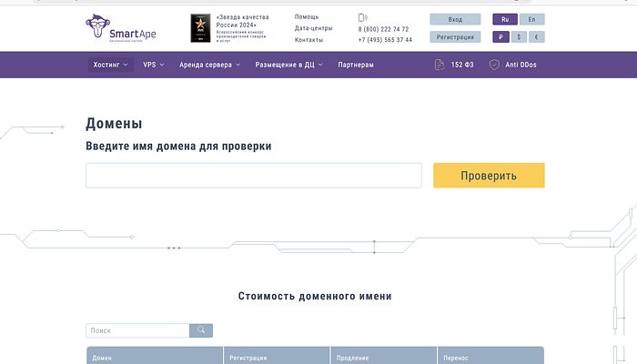Open the SmartApe logo homepage link
This screenshot has height=364, width=637.
(121, 28)
